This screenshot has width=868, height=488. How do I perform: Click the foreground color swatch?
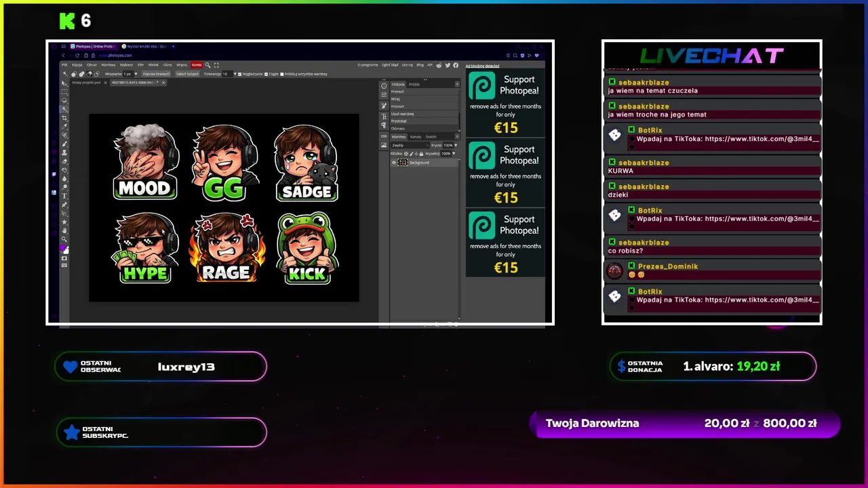point(63,249)
